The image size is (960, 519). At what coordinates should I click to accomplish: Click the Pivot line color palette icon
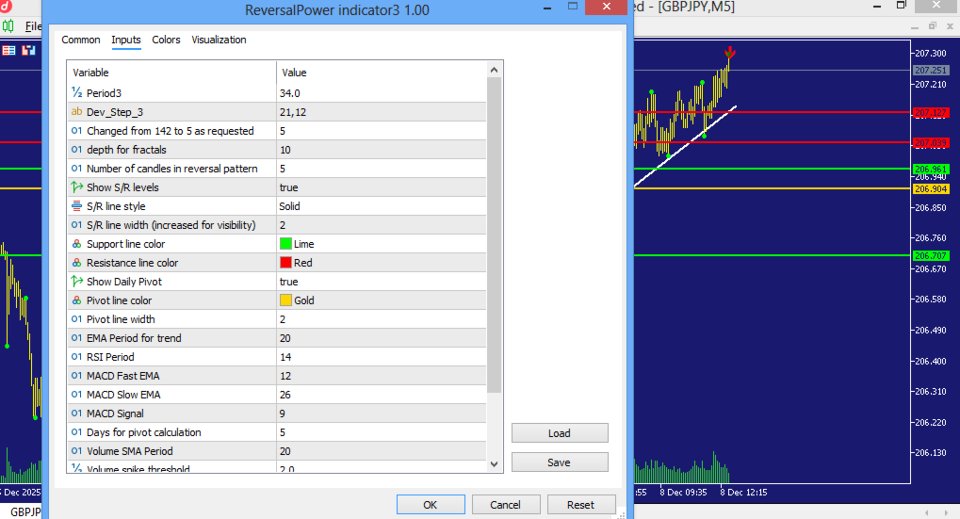pyautogui.click(x=77, y=301)
